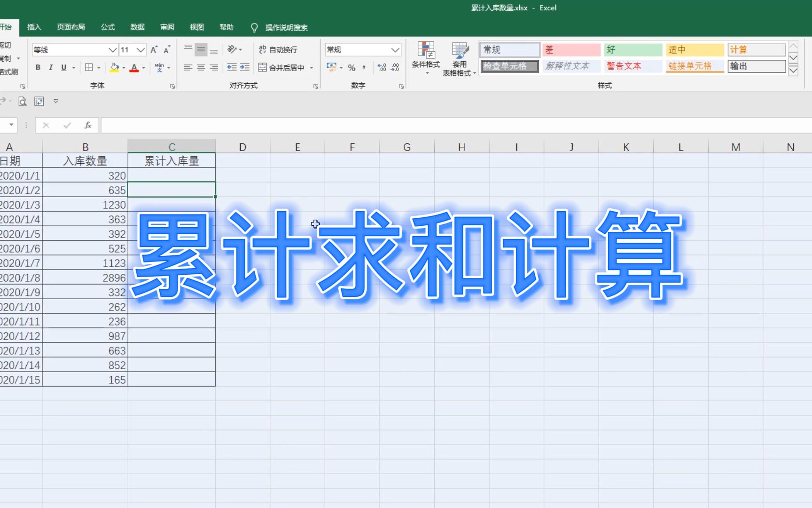The width and height of the screenshot is (812, 508).
Task: Increase font size button
Action: pos(154,50)
